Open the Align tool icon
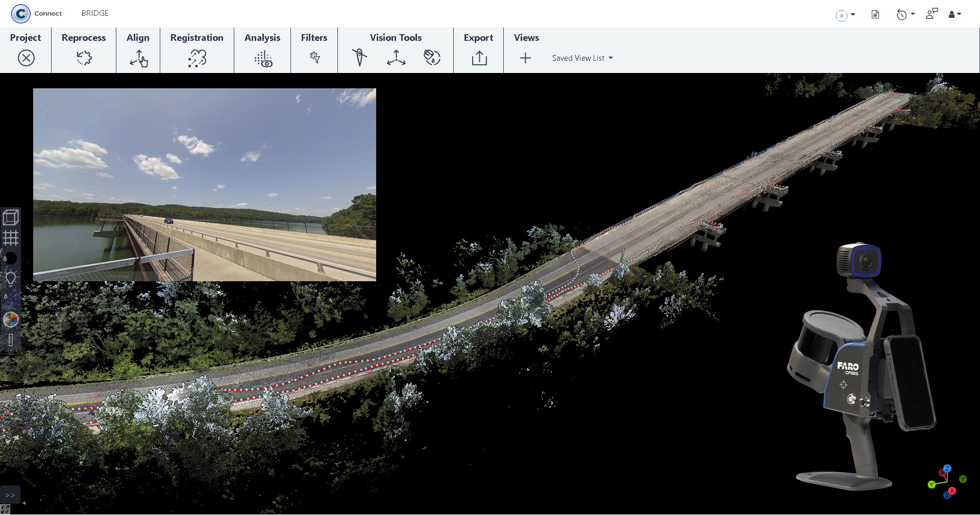Screen dimensions: 980x515 138,58
